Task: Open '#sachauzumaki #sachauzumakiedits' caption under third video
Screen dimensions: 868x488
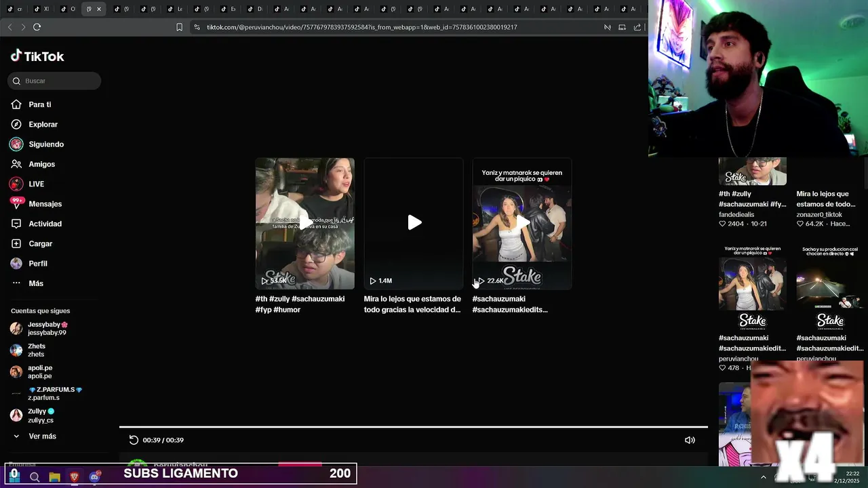Action: (510, 304)
